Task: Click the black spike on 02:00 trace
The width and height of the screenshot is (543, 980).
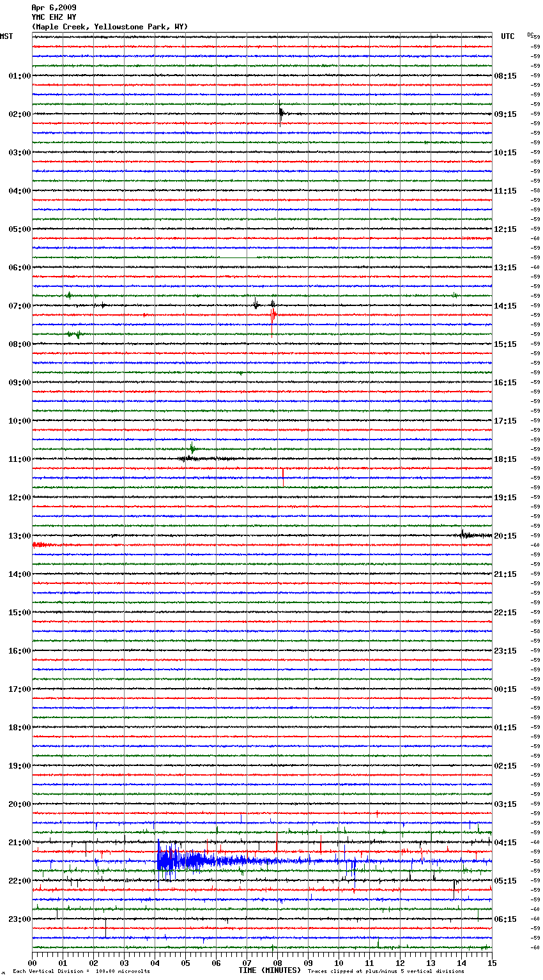Action: click(x=280, y=114)
